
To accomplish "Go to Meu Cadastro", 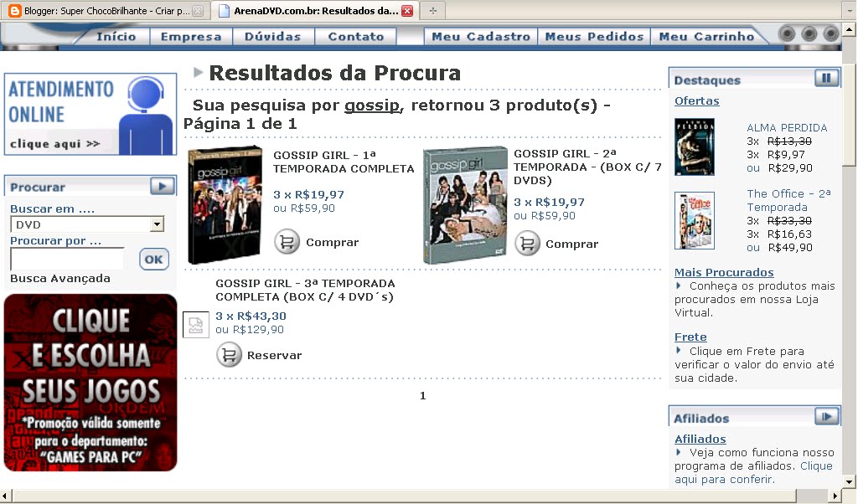I will (x=481, y=36).
